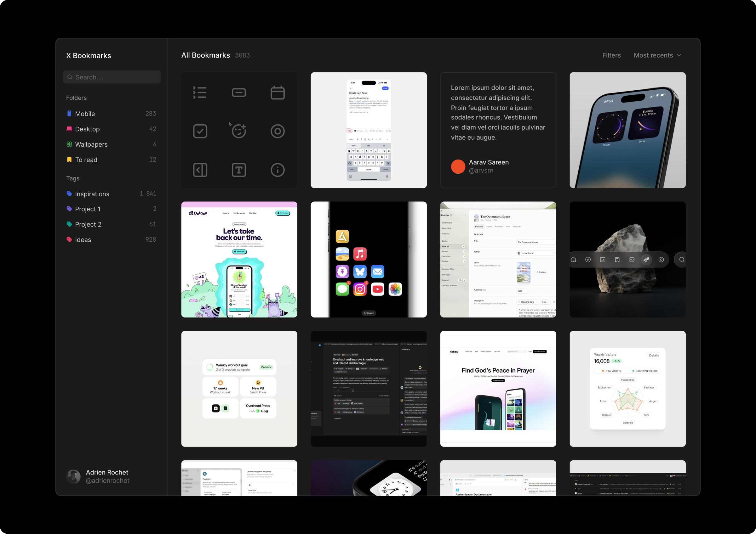Open the settings hexagon icon in the toolbar
Screen dimensions: 756x534
pyautogui.click(x=661, y=259)
